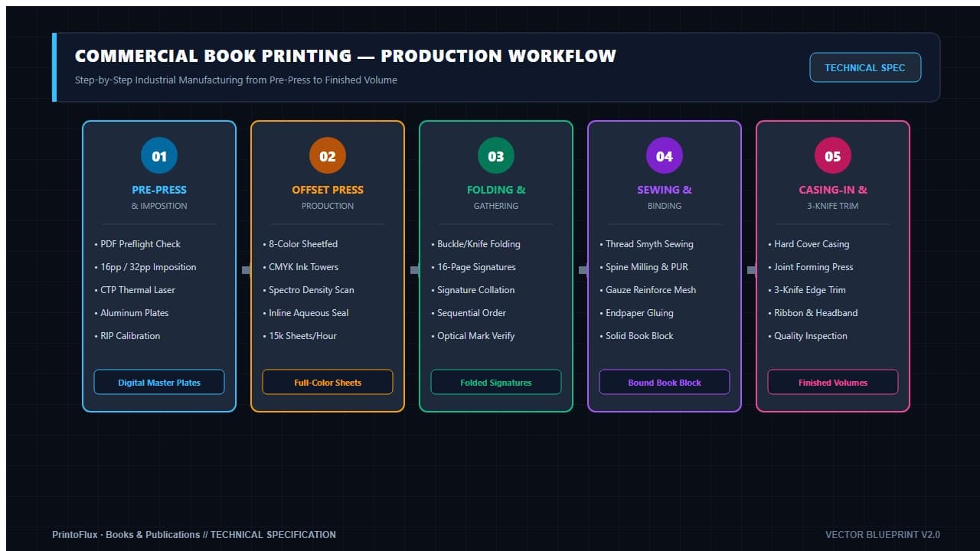The width and height of the screenshot is (980, 551).
Task: Select the Bound Book Block output label
Action: 665,382
